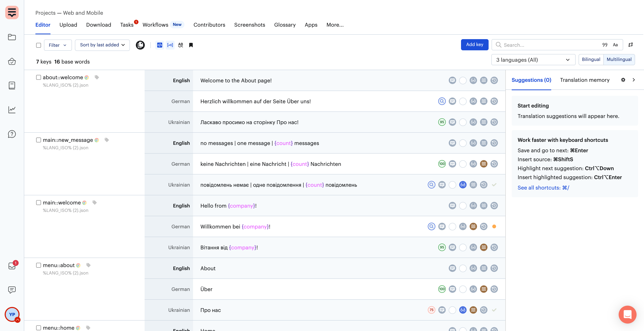This screenshot has height=331, width=644.
Task: Toggle reviewed status on Ukrainian 'Про нас'
Action: pos(463,310)
